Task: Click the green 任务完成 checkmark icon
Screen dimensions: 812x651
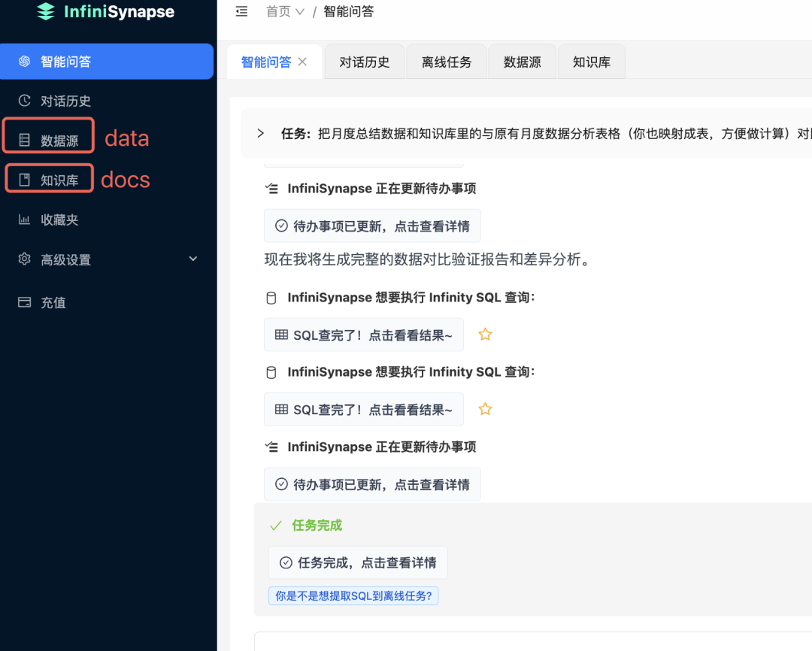Action: click(276, 525)
